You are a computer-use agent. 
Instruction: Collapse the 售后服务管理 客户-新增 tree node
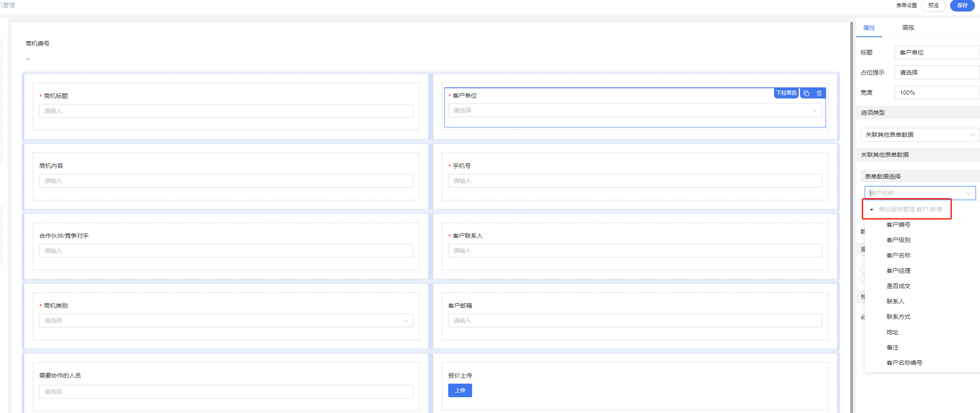coord(872,209)
